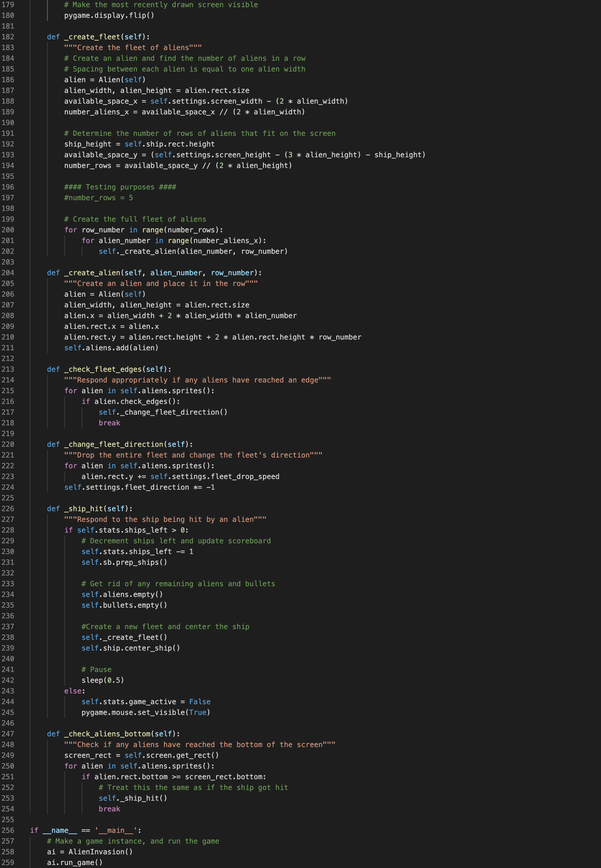Click 'self.ship.center_ship()' line
The height and width of the screenshot is (868, 601).
point(131,648)
